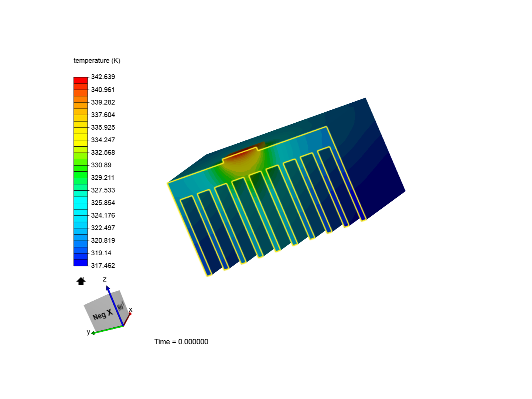
Task: Click the legend value 329.211
Action: [103, 178]
